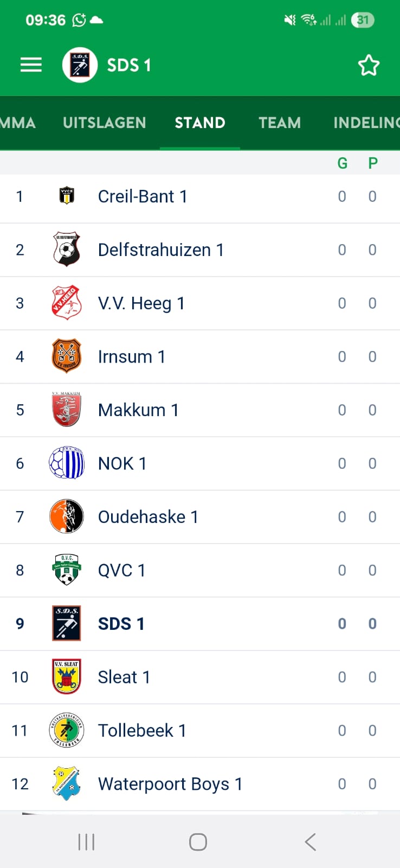400x868 pixels.
Task: Open the hamburger menu
Action: 31,65
